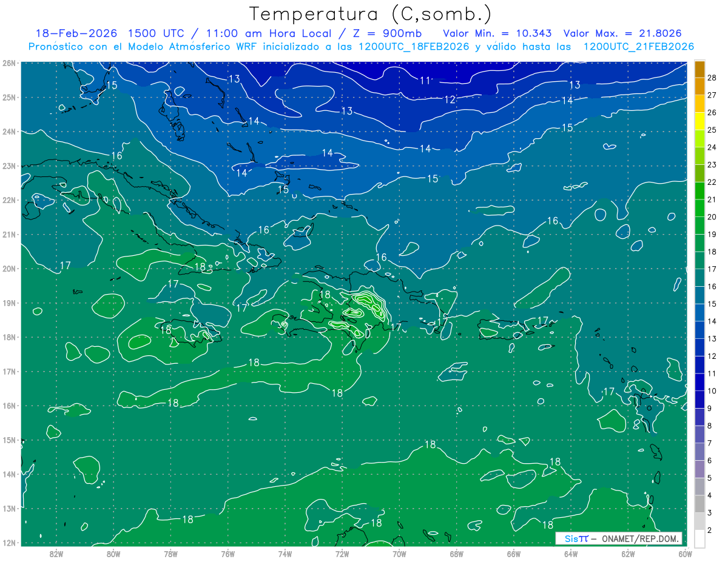The image size is (728, 562).
Task: Select the green swatch between 20 and 21
Action: click(699, 208)
